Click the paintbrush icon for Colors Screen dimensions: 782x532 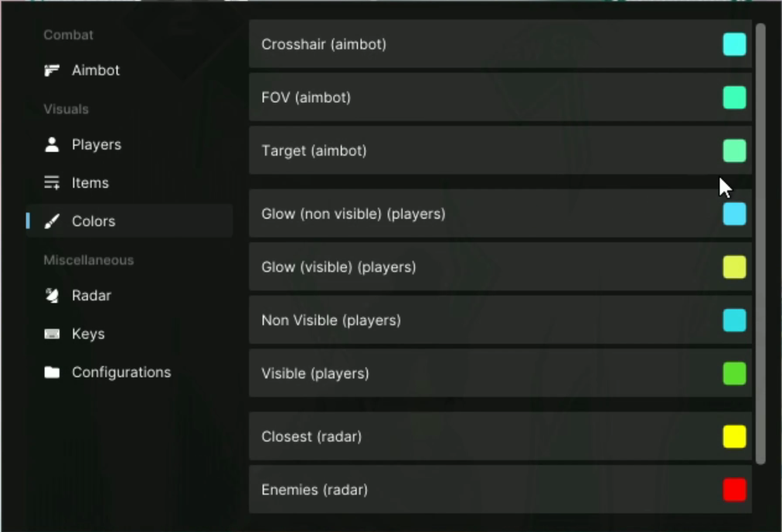tap(52, 221)
